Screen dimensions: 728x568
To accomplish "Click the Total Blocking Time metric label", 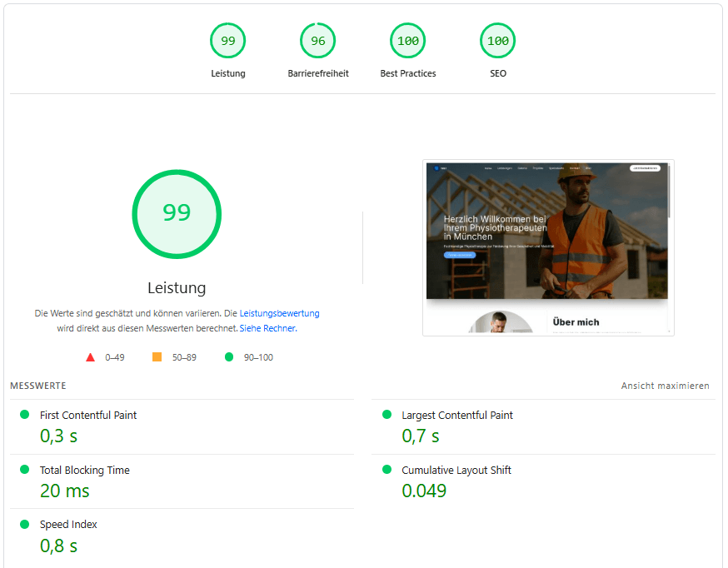I will click(x=85, y=470).
